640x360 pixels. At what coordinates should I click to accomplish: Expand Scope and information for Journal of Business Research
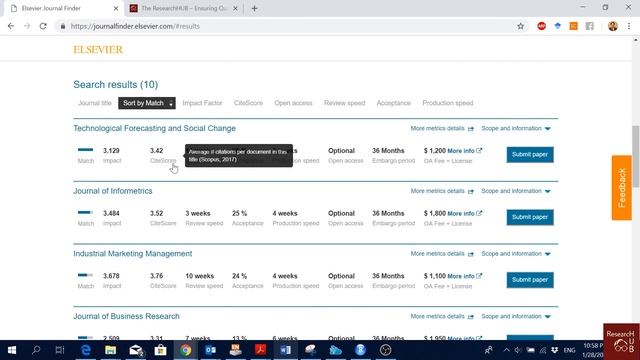(516, 316)
